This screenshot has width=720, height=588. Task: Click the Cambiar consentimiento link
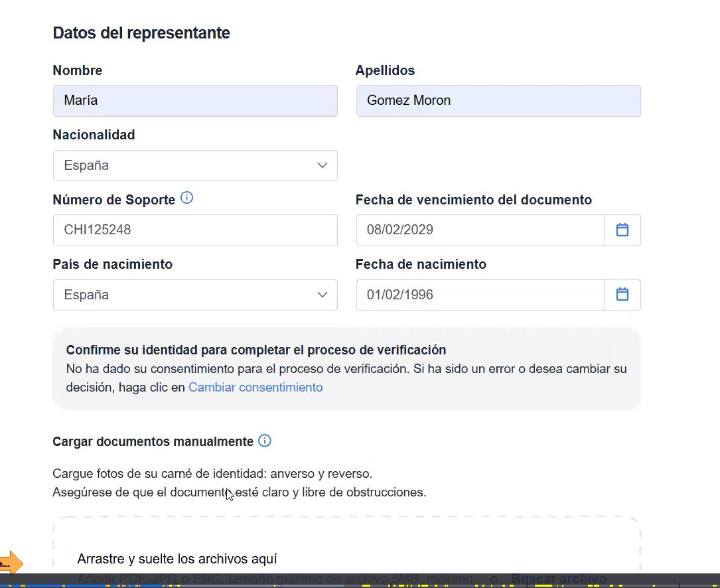tap(255, 388)
